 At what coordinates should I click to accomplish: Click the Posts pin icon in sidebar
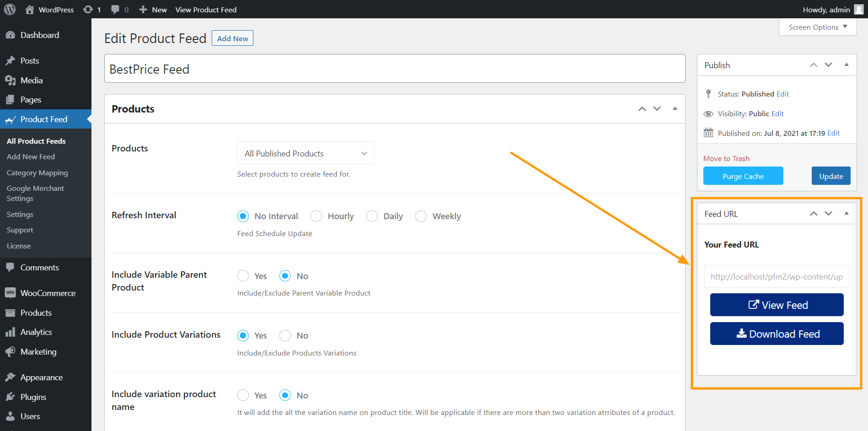click(x=10, y=60)
